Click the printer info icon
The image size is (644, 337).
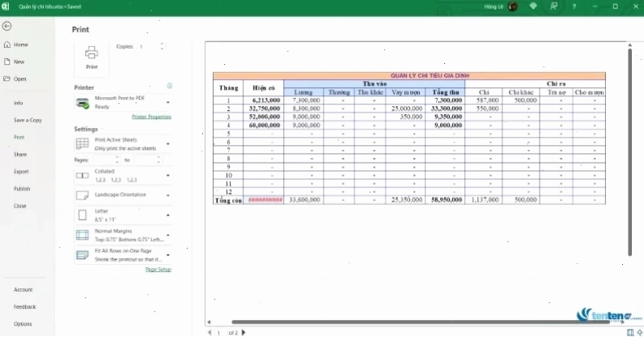pyautogui.click(x=170, y=86)
